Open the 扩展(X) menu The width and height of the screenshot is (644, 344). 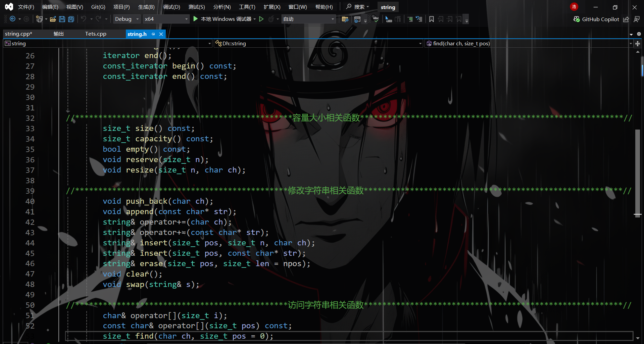tap(272, 7)
